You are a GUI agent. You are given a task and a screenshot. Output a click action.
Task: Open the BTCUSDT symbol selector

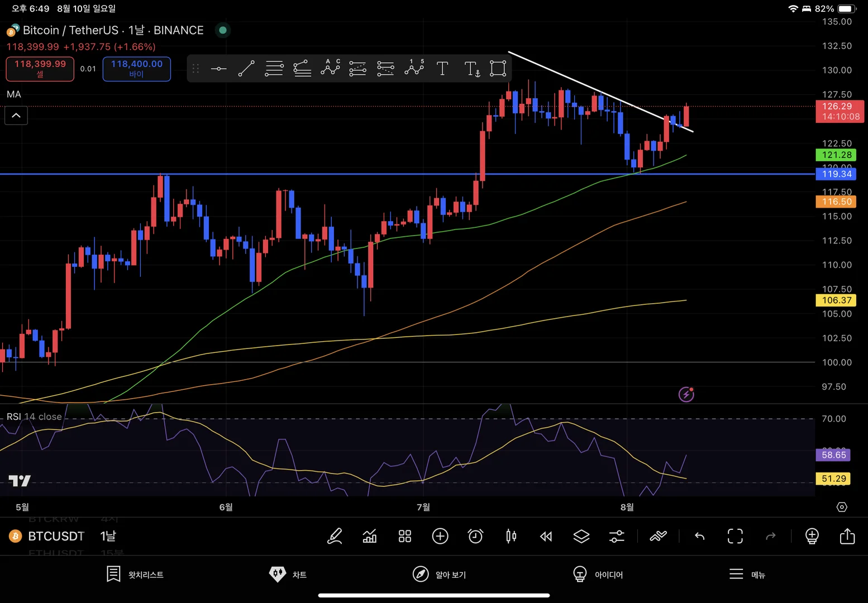coord(56,537)
